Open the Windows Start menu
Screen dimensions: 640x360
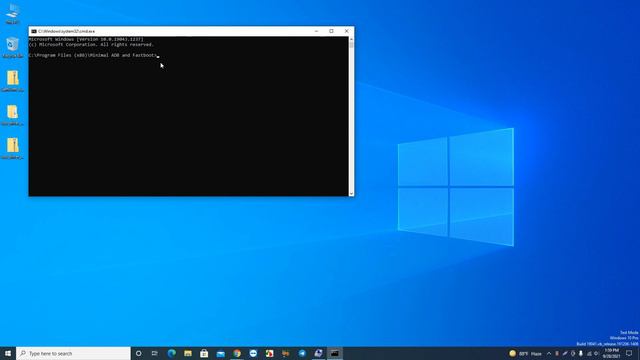click(8, 353)
